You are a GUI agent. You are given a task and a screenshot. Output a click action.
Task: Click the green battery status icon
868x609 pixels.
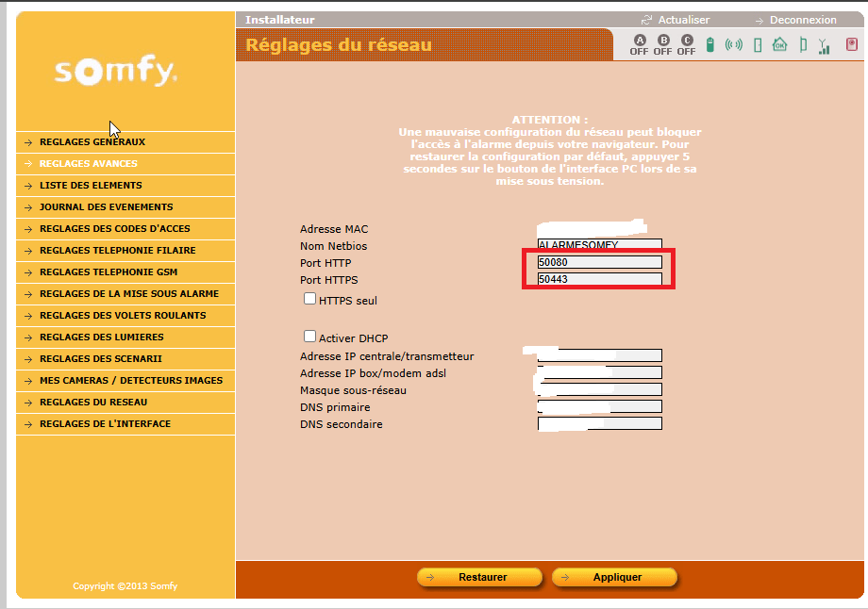710,44
